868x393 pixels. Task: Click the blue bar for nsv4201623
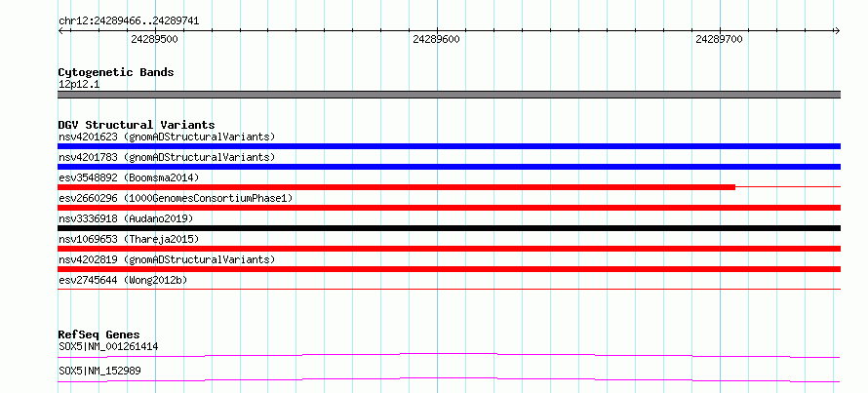point(449,146)
